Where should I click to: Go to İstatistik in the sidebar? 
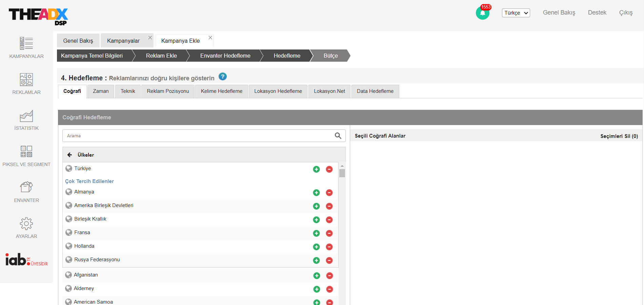click(x=26, y=116)
